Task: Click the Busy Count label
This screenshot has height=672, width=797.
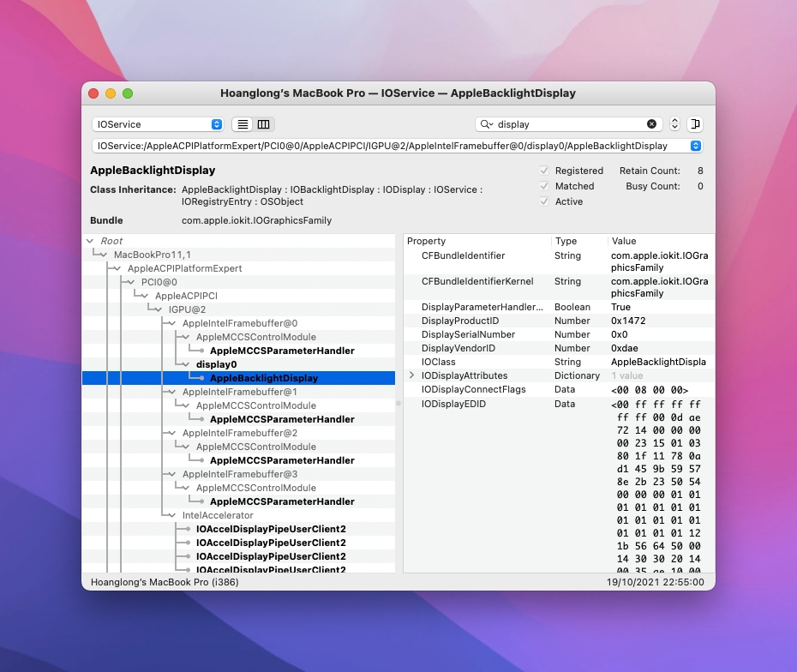Action: point(653,186)
